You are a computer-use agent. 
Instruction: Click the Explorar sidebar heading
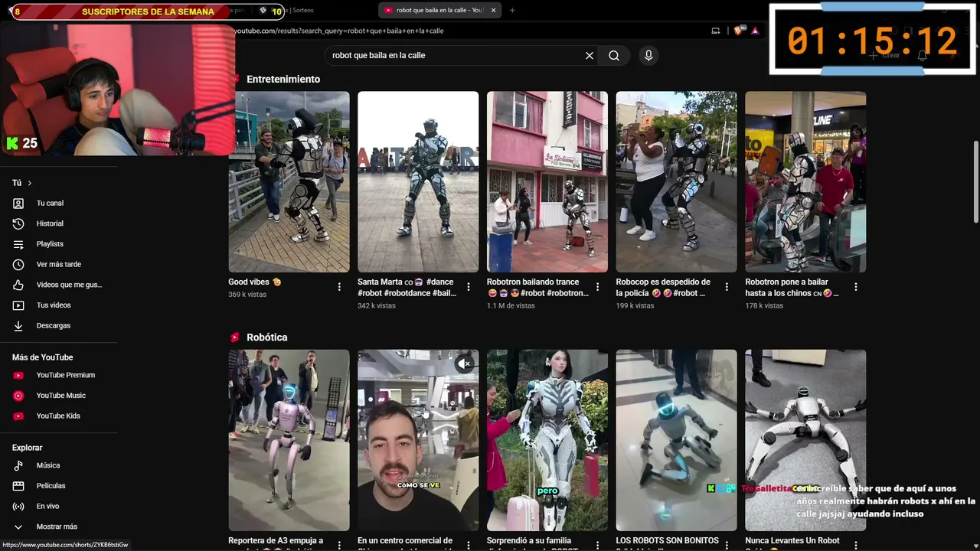point(28,448)
